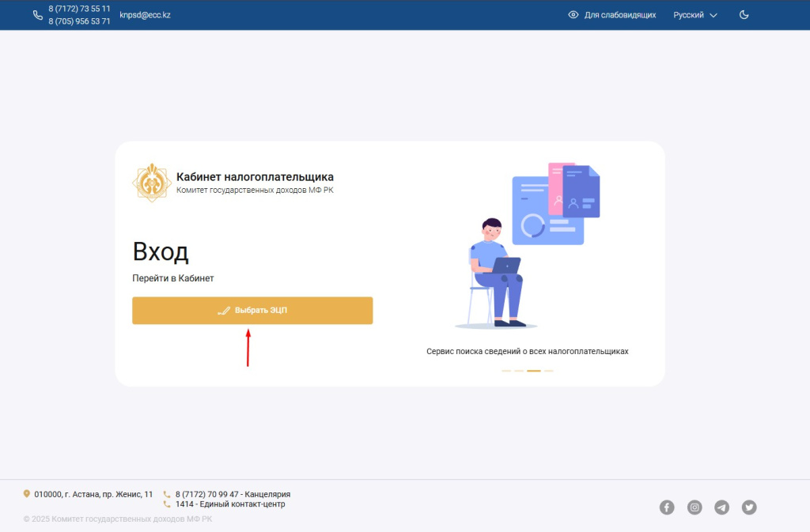This screenshot has height=532, width=810.
Task: Call the number 8 (7172) 73 55 11
Action: pyautogui.click(x=78, y=9)
